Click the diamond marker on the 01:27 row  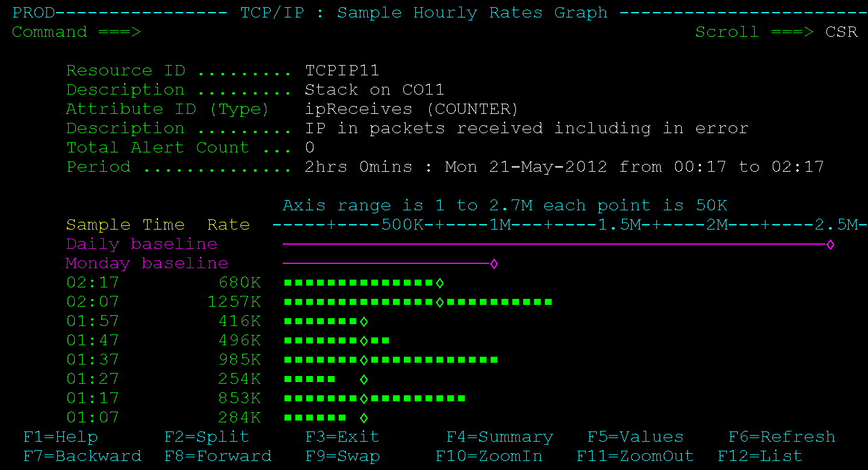pyautogui.click(x=363, y=379)
